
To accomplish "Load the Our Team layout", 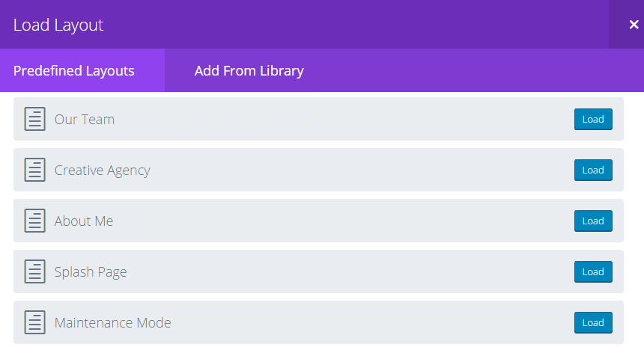I will tap(593, 120).
